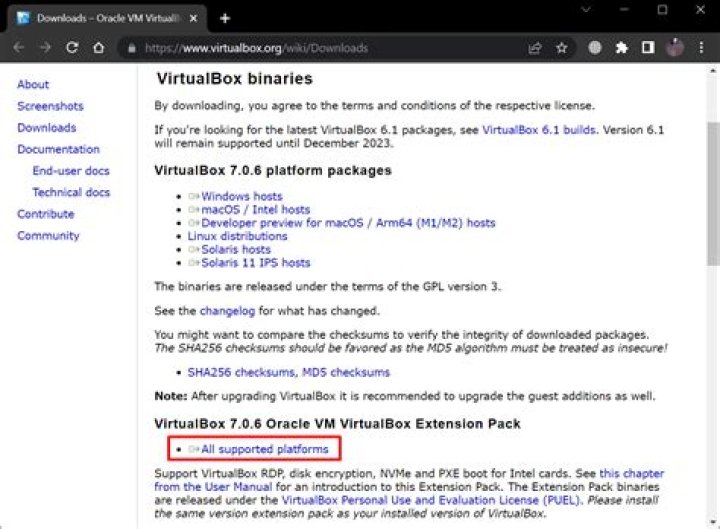This screenshot has width=720, height=529.
Task: Download Extension Pack for All supported platforms
Action: coord(264,449)
